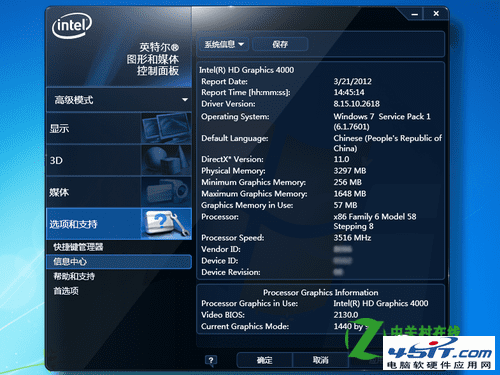
Task: Click the Video BIOS value '2130.0'
Action: (346, 315)
